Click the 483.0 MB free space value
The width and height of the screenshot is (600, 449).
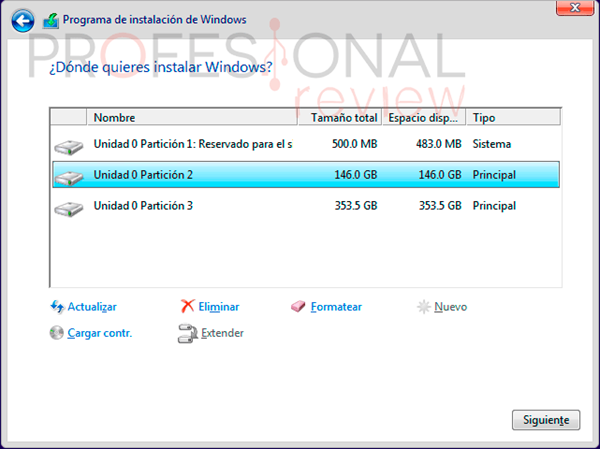click(439, 144)
